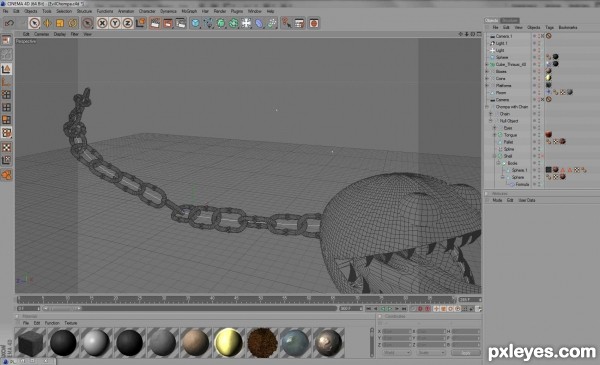This screenshot has height=365, width=600.
Task: Click play forward in timeline controls
Action: (x=390, y=309)
